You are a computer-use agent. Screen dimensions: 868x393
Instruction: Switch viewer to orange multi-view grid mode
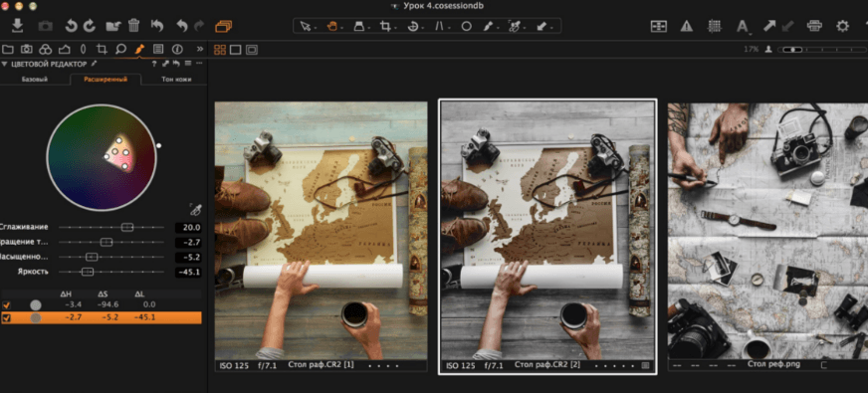pos(220,50)
